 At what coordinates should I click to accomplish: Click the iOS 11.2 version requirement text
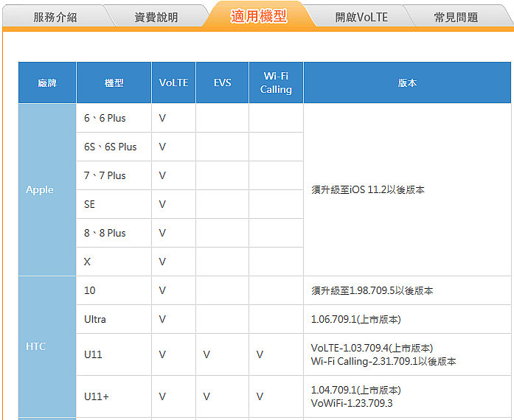pyautogui.click(x=368, y=189)
